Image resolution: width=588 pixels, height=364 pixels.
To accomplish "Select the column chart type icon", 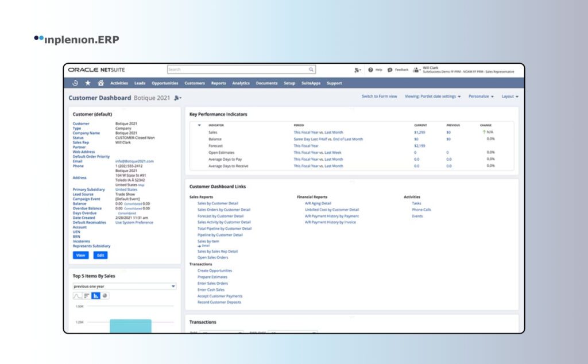I will coord(96,296).
